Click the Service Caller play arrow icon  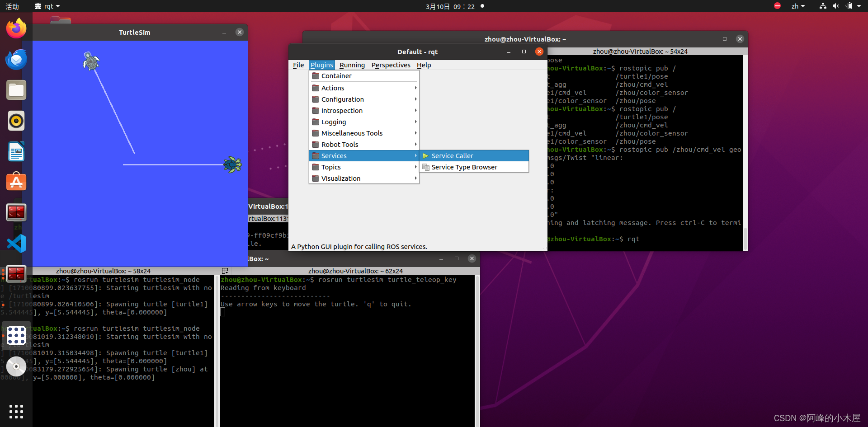pyautogui.click(x=425, y=155)
